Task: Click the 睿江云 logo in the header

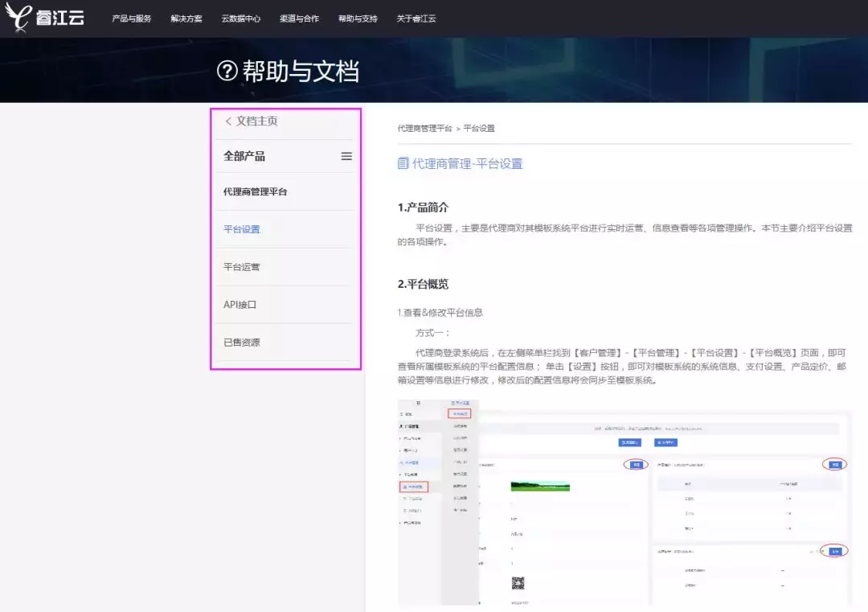Action: [x=44, y=18]
